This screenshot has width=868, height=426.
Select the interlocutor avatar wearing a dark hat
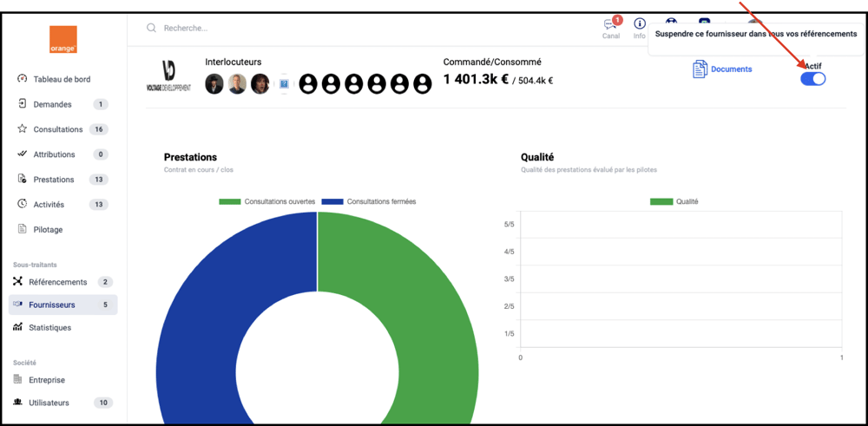coord(214,84)
